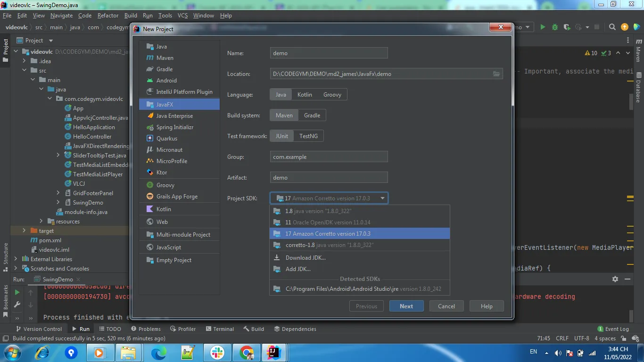Viewport: 644px width, 362px height.
Task: Choose Empty Project type
Action: click(x=179, y=260)
